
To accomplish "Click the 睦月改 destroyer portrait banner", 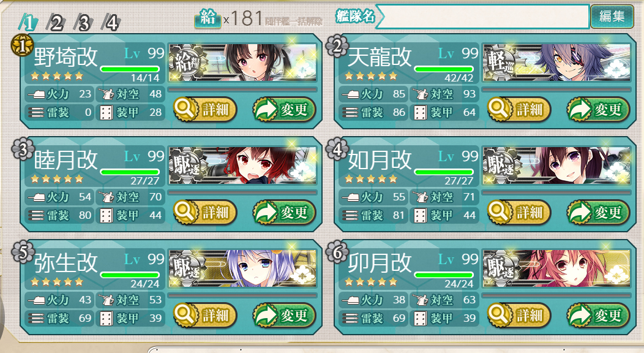I will click(243, 165).
